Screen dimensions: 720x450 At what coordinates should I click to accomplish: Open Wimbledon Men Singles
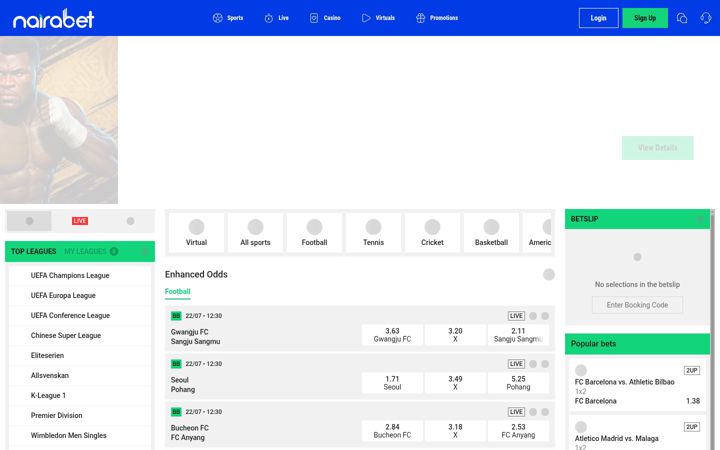[x=80, y=435]
